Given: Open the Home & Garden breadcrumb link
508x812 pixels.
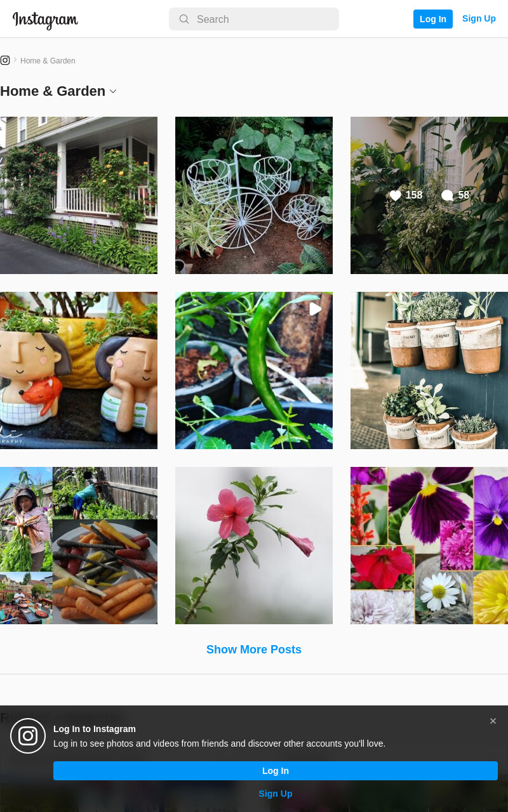Looking at the screenshot, I should tap(48, 61).
